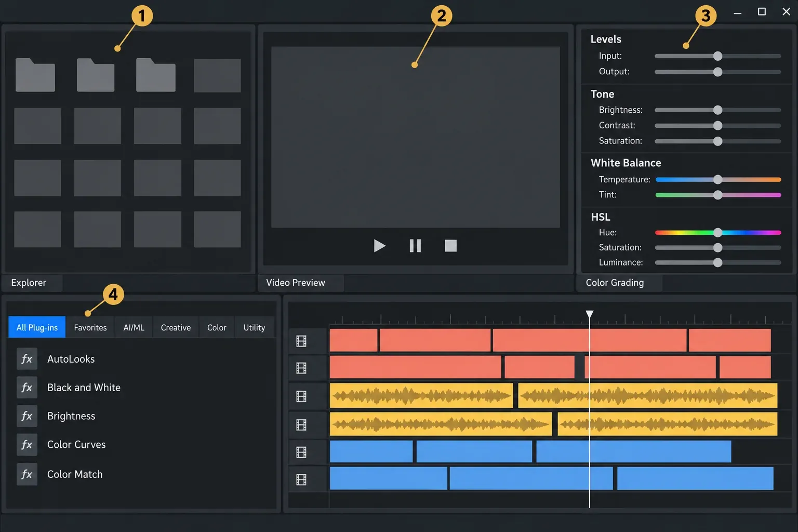Select the Color plug-in tab
This screenshot has width=798, height=532.
tap(217, 327)
